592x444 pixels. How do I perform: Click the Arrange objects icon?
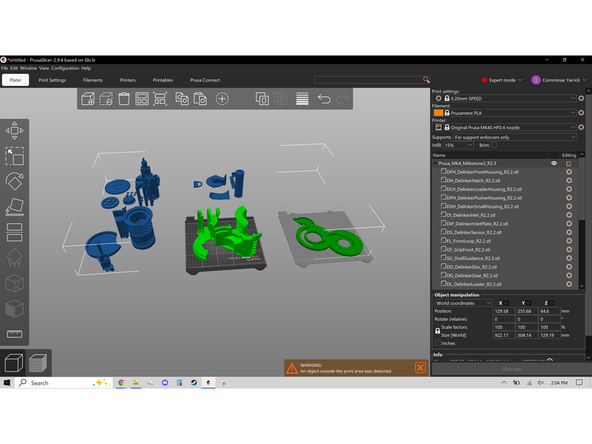tap(142, 99)
